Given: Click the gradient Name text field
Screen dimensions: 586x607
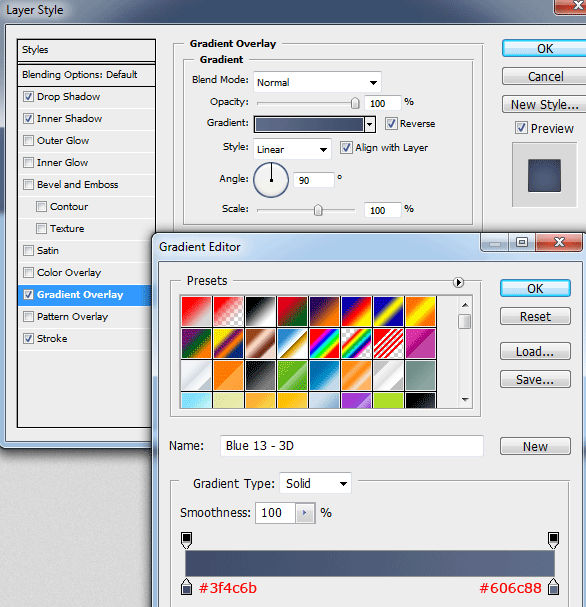Looking at the screenshot, I should pos(352,446).
